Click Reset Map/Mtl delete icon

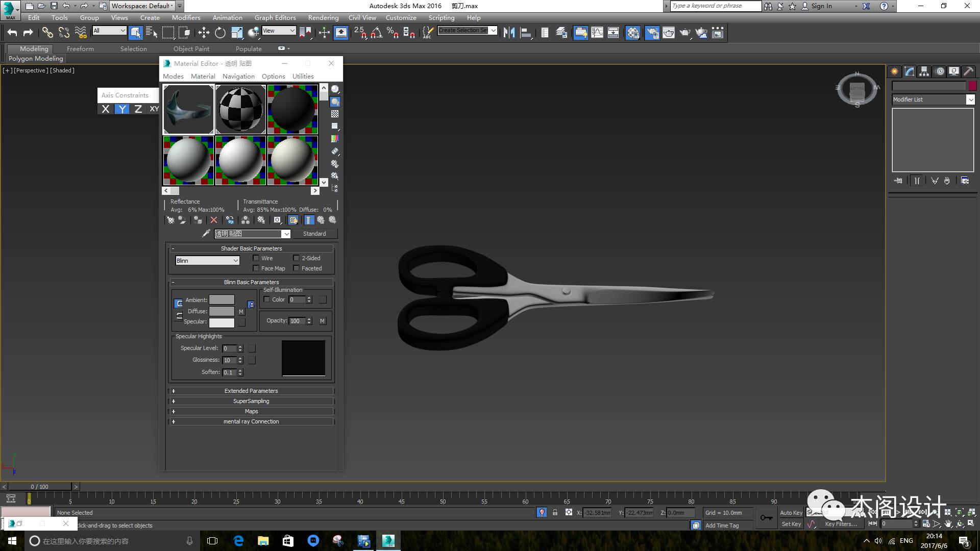(x=214, y=220)
